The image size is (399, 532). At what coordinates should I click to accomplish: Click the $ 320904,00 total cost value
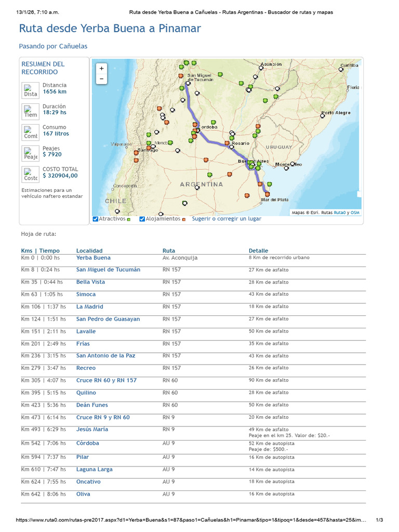pos(60,176)
